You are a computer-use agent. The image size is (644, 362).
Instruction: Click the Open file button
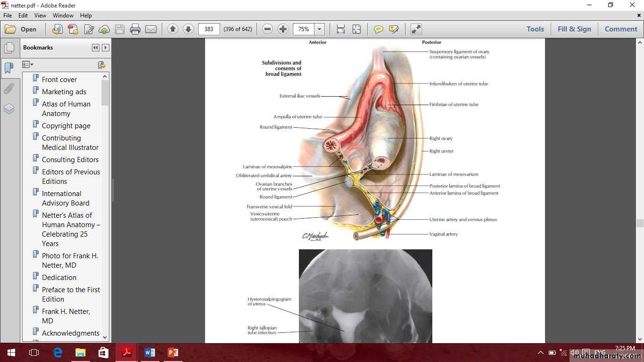pos(21,29)
